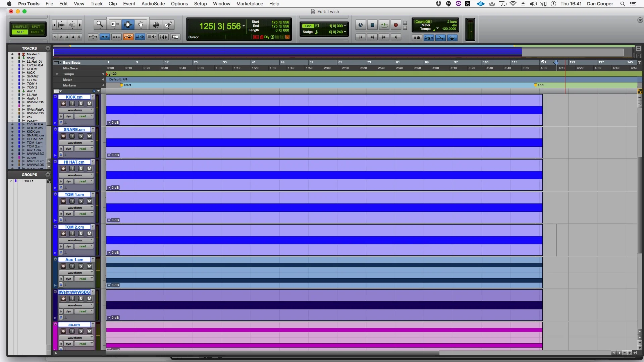
Task: Enable SHUFFLE edit mode
Action: pos(19,26)
